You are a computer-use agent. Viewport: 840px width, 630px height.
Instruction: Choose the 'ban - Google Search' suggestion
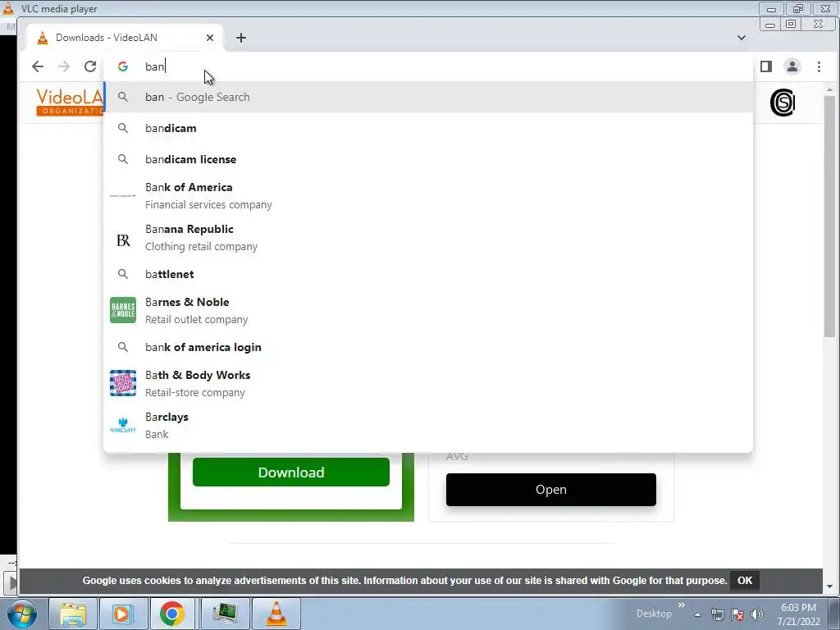click(428, 97)
